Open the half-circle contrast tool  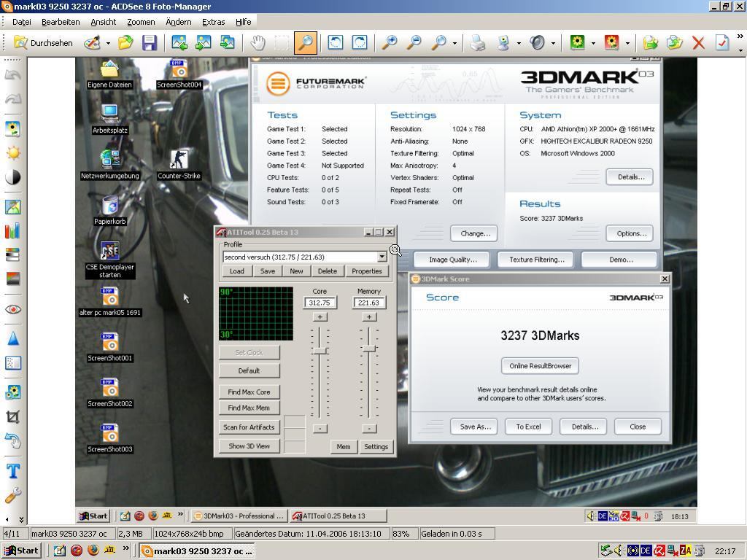pyautogui.click(x=13, y=177)
